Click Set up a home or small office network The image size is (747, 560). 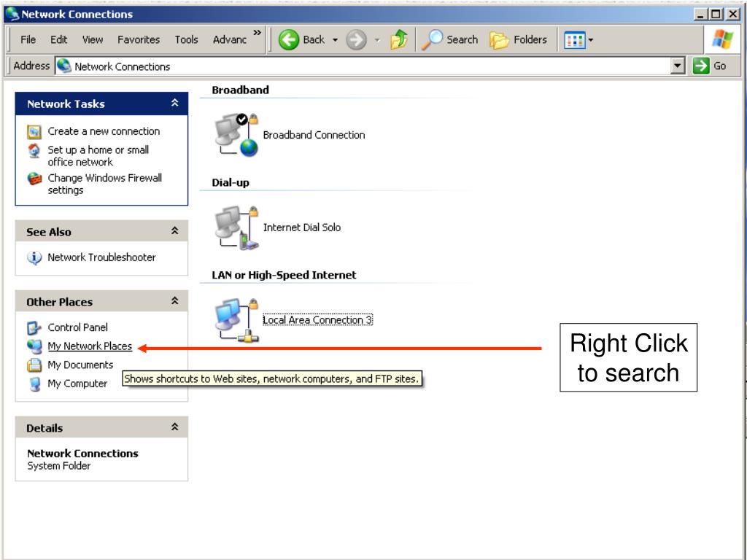[98, 156]
